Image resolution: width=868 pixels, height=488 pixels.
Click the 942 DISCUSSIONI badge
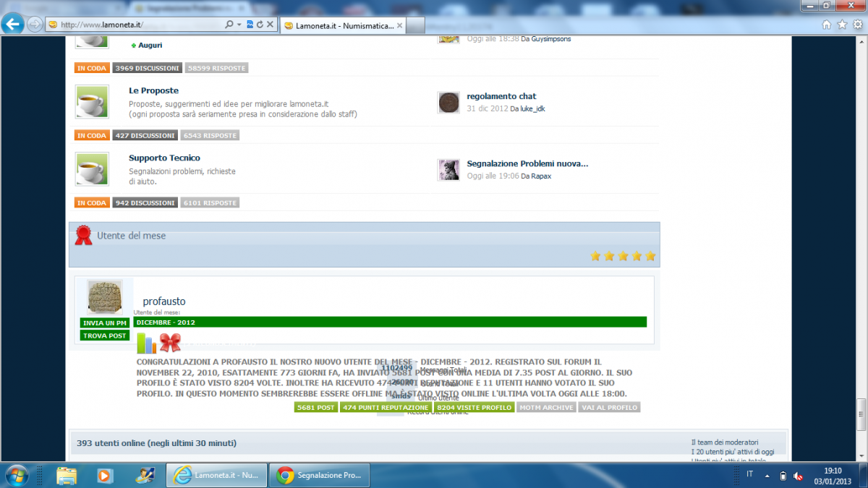coord(145,203)
